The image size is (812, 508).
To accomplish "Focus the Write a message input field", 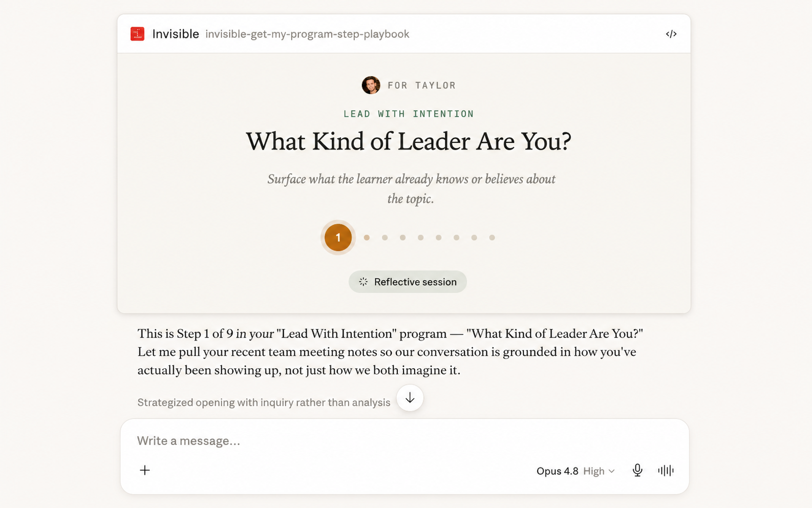I will pos(404,441).
